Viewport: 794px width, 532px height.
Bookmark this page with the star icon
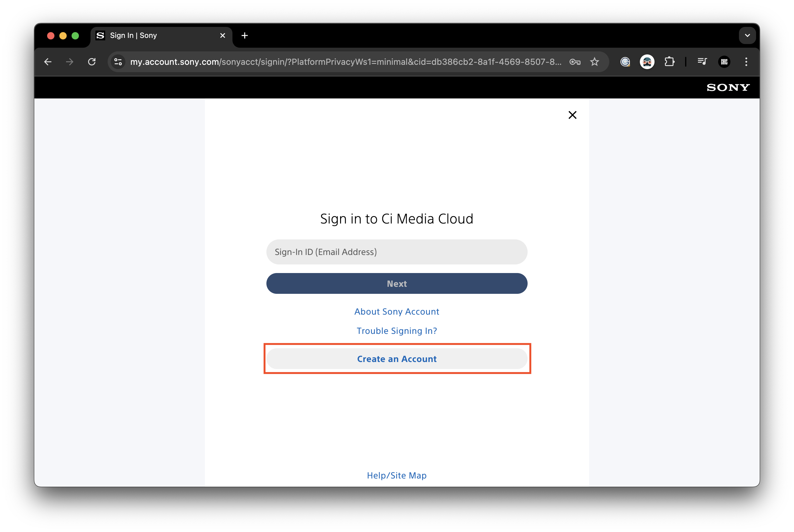[595, 62]
